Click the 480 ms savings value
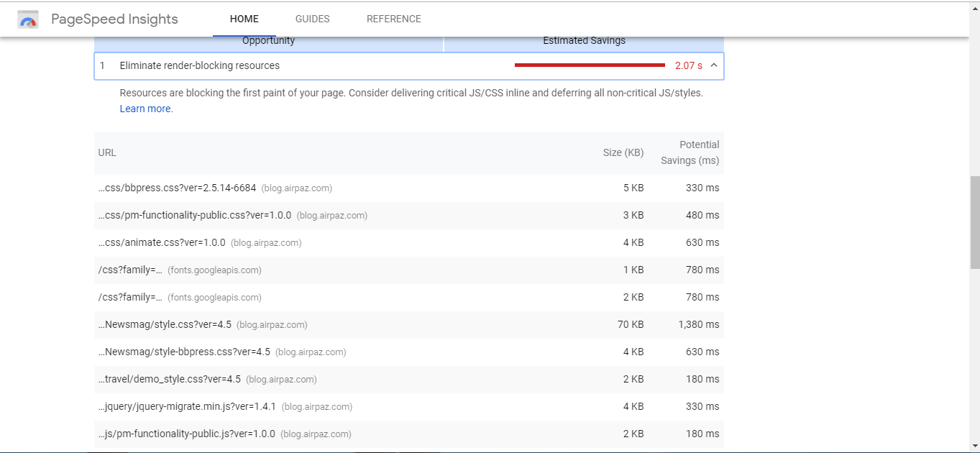The width and height of the screenshot is (980, 453). tap(702, 215)
